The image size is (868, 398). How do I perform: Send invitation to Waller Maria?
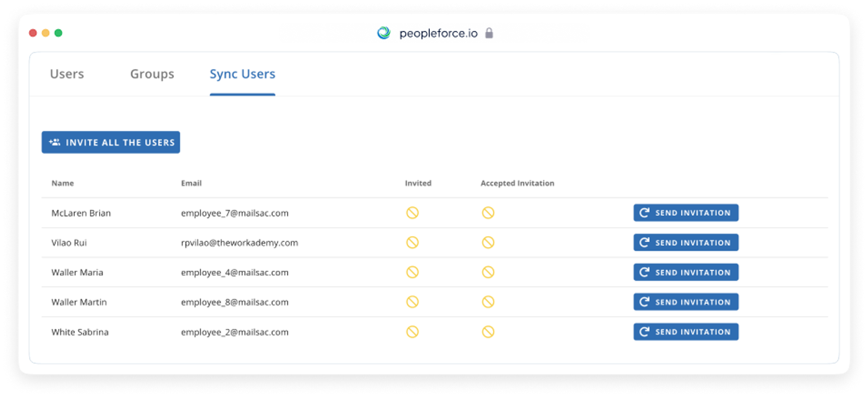pyautogui.click(x=686, y=272)
